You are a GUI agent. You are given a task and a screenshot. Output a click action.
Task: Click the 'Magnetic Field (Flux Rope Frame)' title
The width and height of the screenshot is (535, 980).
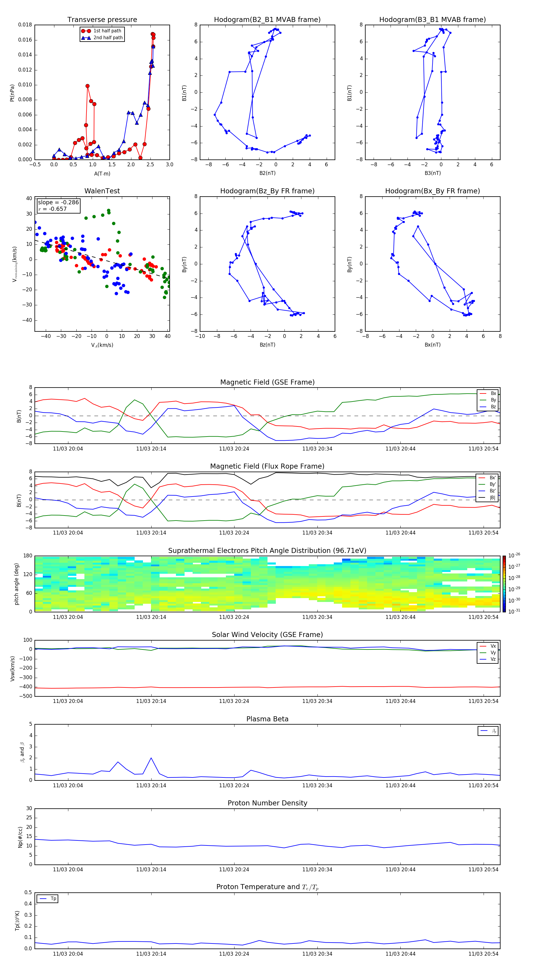[267, 467]
